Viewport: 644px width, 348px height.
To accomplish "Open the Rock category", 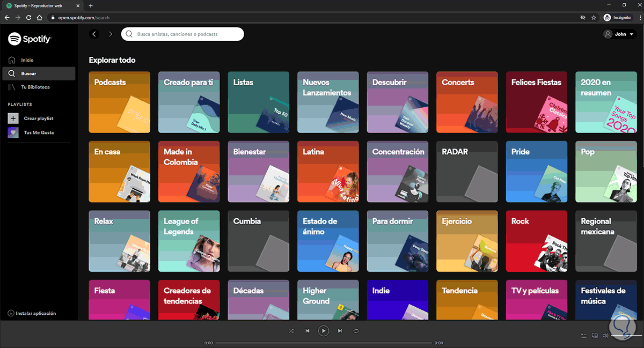I will 537,241.
